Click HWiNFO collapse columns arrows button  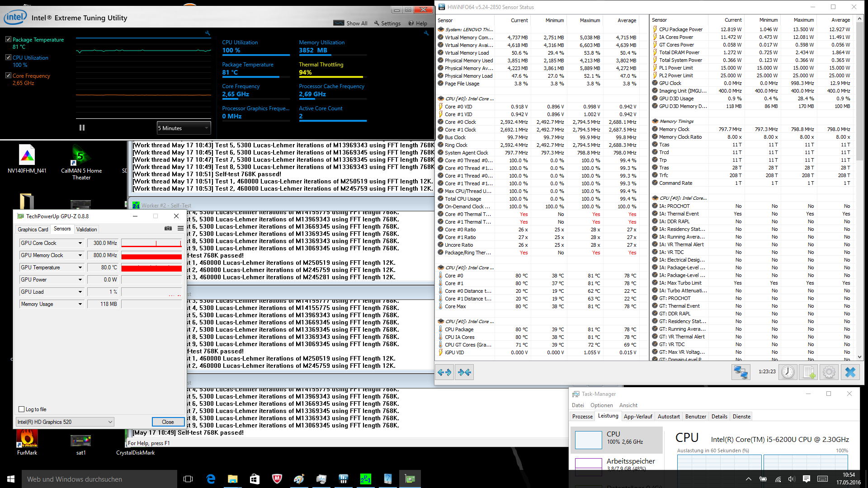click(464, 372)
